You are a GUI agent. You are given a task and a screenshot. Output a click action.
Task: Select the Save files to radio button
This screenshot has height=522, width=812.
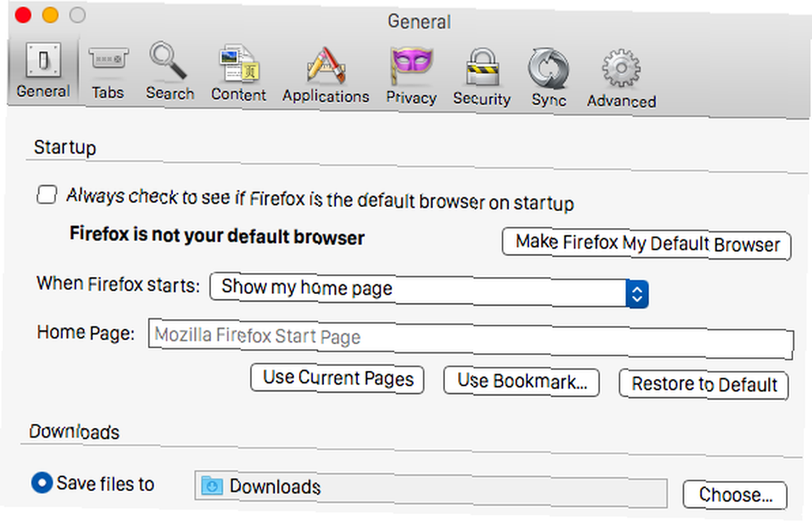pyautogui.click(x=42, y=482)
